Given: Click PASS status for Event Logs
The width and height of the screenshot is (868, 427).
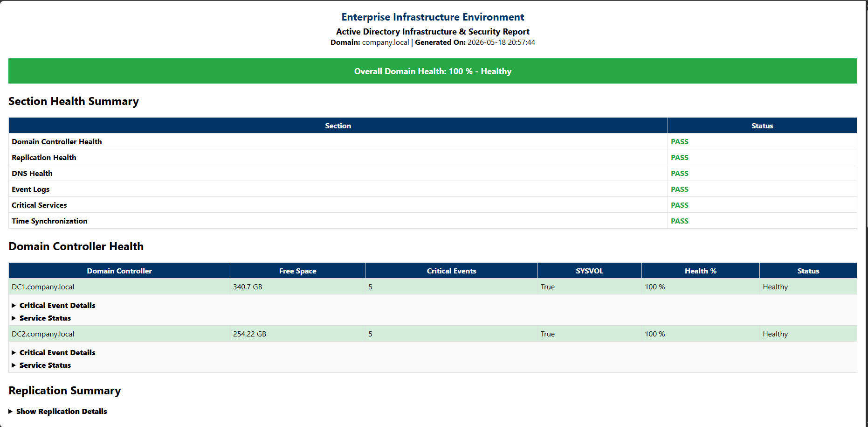Looking at the screenshot, I should 680,189.
